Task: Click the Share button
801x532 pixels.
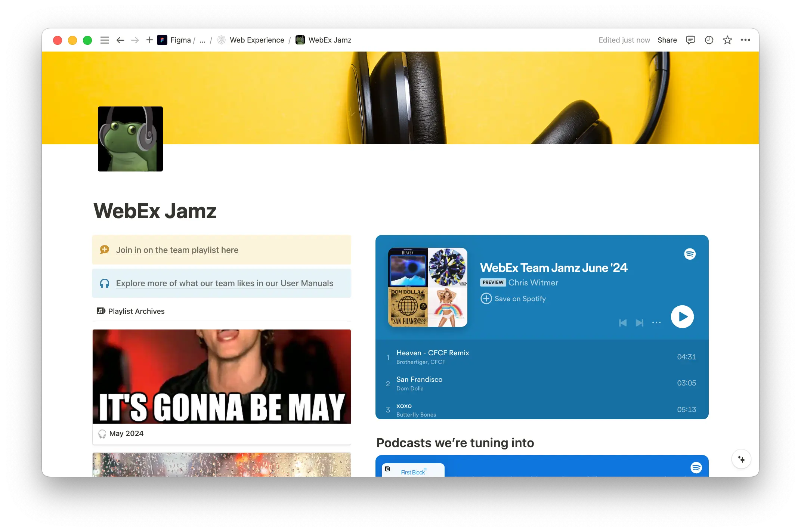Action: pyautogui.click(x=667, y=40)
